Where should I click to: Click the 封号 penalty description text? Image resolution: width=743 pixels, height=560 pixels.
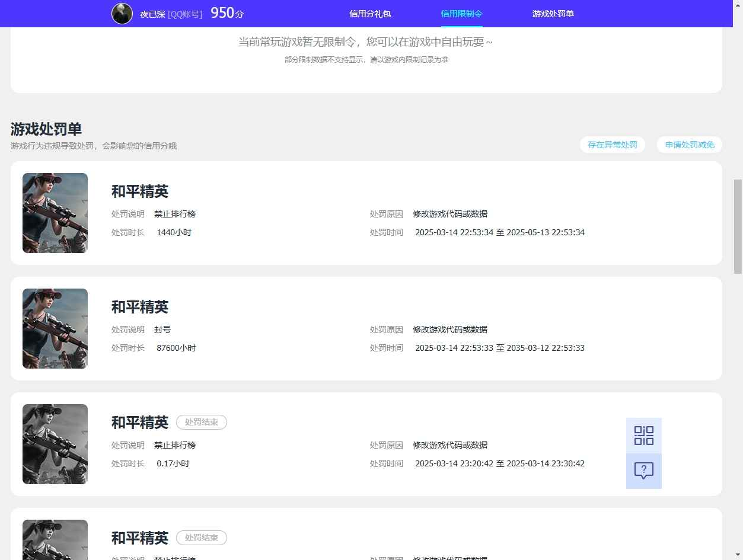[162, 329]
